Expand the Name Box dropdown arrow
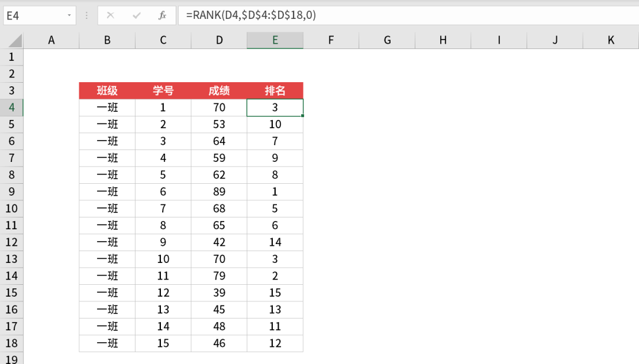This screenshot has width=639, height=364. [69, 15]
